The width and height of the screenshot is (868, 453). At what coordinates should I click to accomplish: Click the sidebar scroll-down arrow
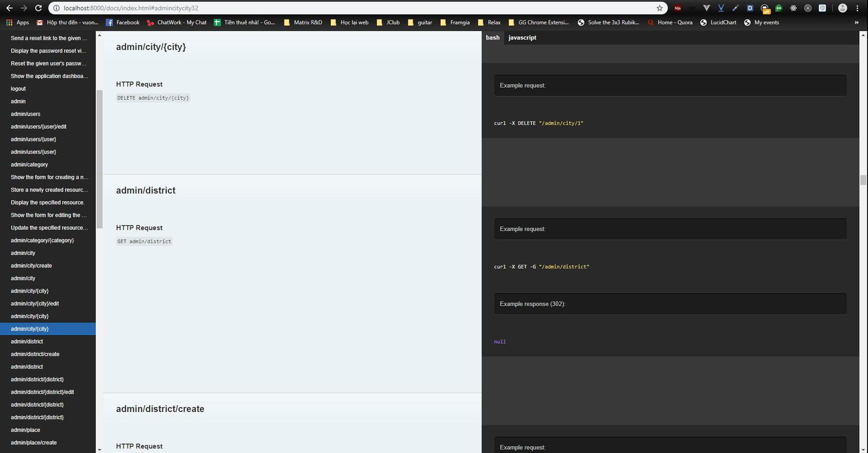[x=99, y=449]
